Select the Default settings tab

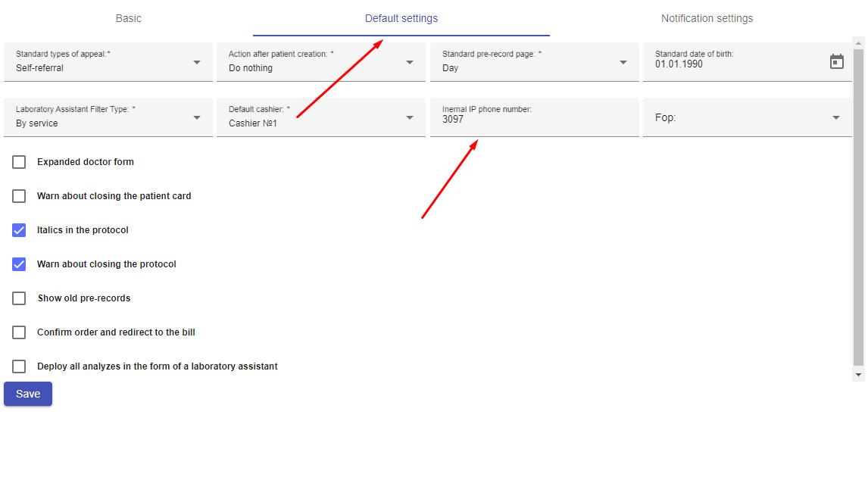(401, 18)
